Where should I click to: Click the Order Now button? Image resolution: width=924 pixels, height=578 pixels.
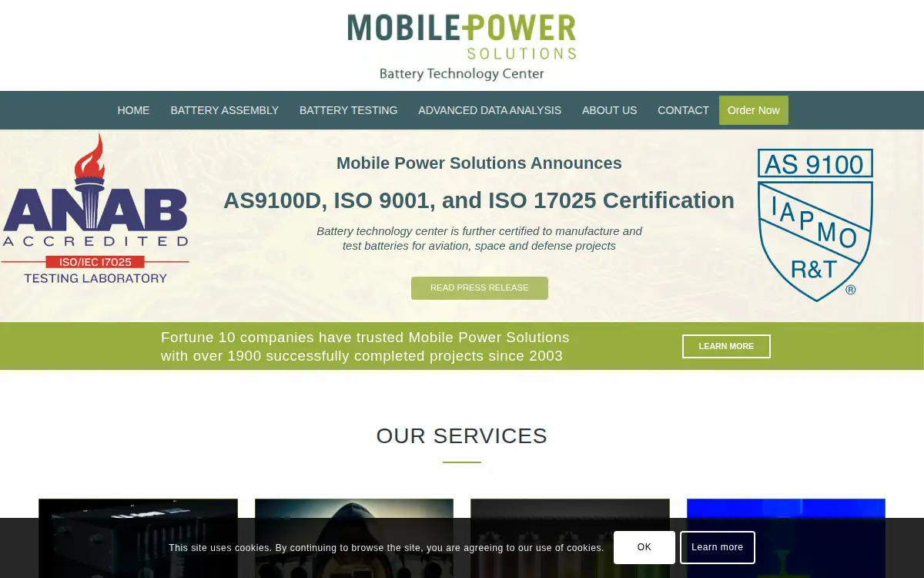point(754,110)
